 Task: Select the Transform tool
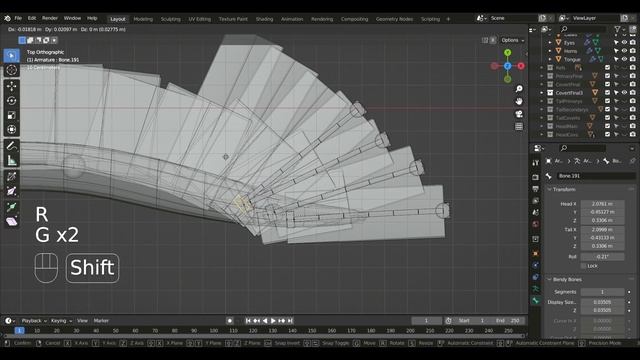[11, 130]
